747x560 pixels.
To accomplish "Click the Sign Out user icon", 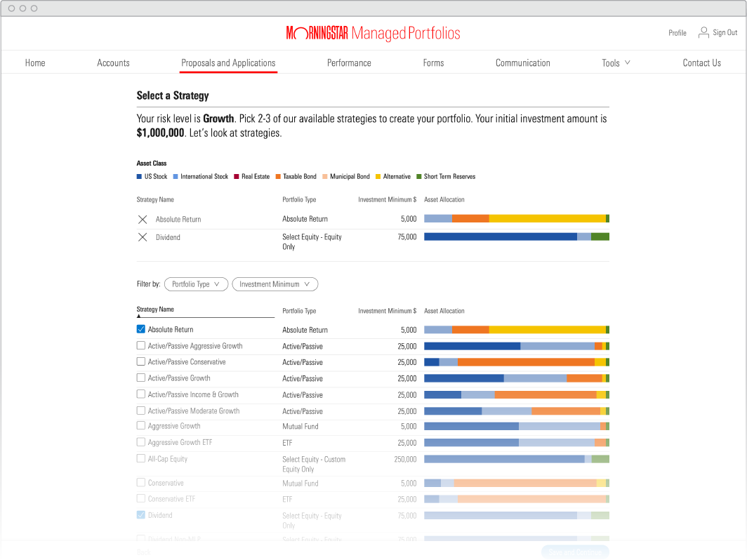I will (x=703, y=32).
